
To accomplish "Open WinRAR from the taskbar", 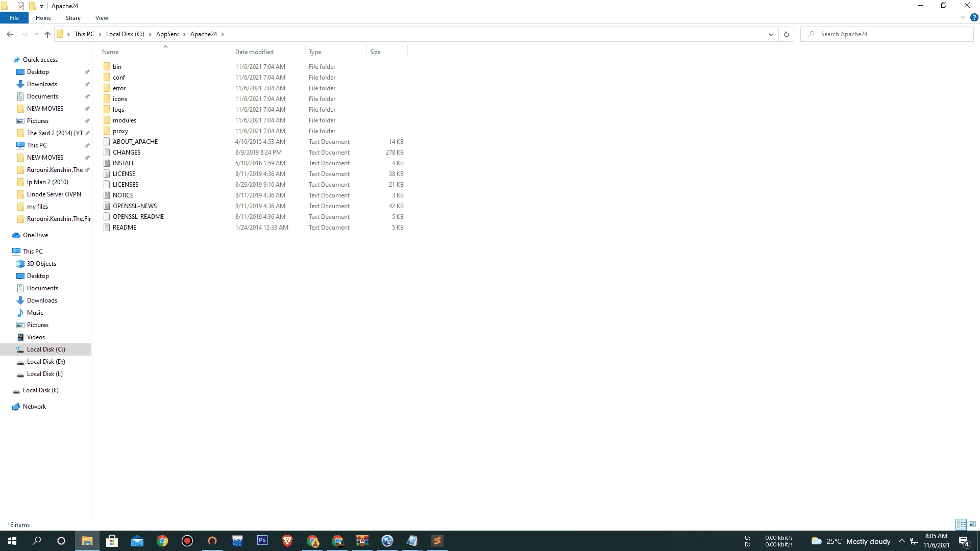I will [x=362, y=541].
